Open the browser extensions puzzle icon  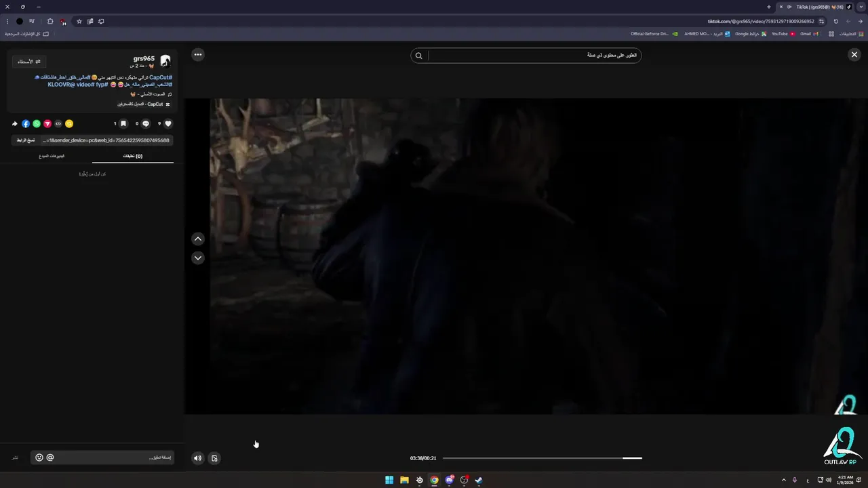pos(50,21)
